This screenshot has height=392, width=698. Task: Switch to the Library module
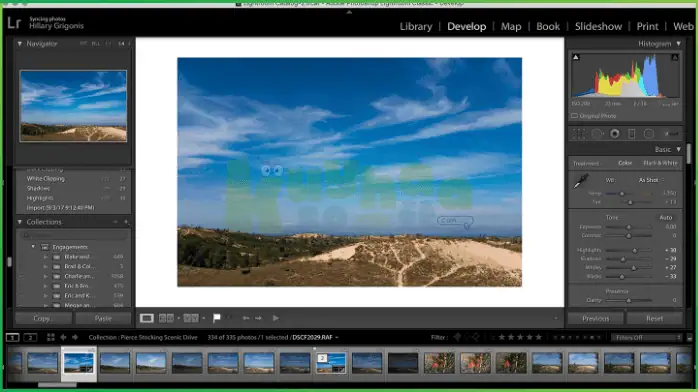(416, 26)
